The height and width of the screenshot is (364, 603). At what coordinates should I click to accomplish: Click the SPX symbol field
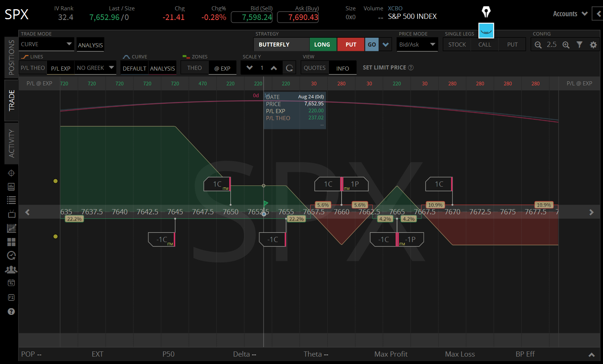click(x=17, y=14)
